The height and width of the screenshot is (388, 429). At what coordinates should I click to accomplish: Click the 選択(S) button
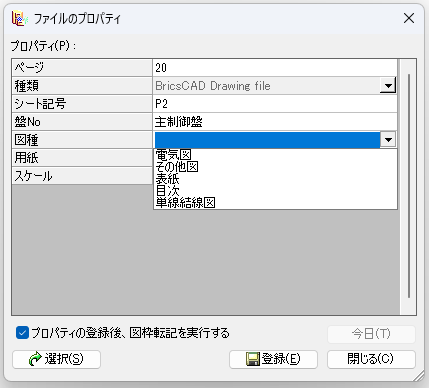pyautogui.click(x=56, y=359)
